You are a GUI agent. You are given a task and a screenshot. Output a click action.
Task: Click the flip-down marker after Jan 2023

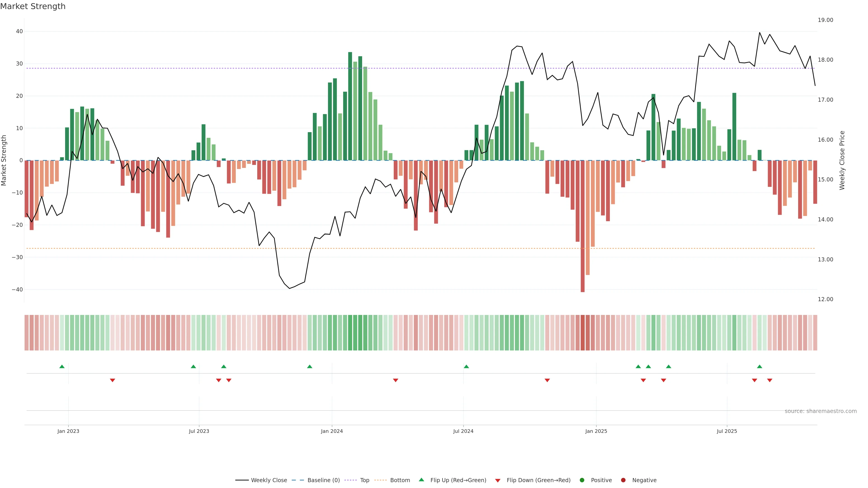pyautogui.click(x=113, y=380)
